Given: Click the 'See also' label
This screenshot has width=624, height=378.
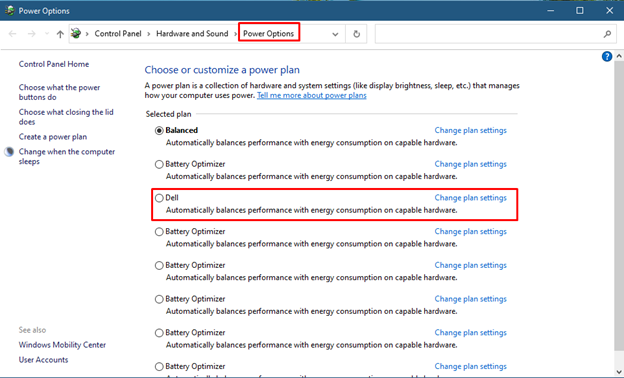Looking at the screenshot, I should coord(32,330).
